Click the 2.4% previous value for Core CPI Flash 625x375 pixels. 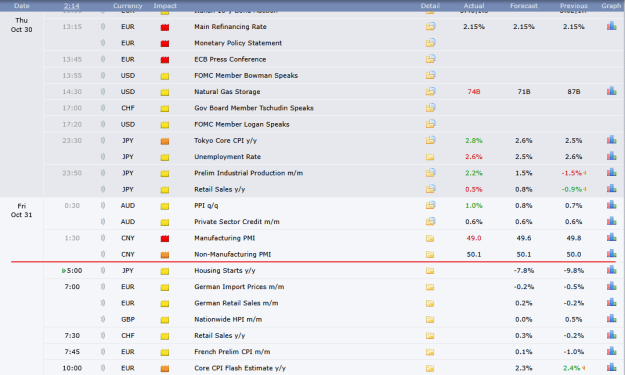tap(572, 368)
